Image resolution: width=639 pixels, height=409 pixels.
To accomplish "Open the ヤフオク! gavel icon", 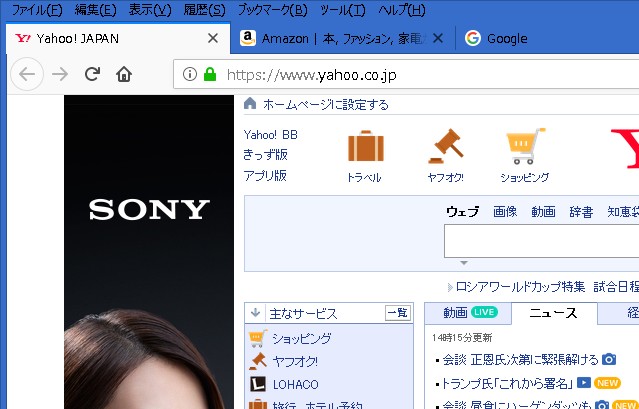I will pos(446,146).
